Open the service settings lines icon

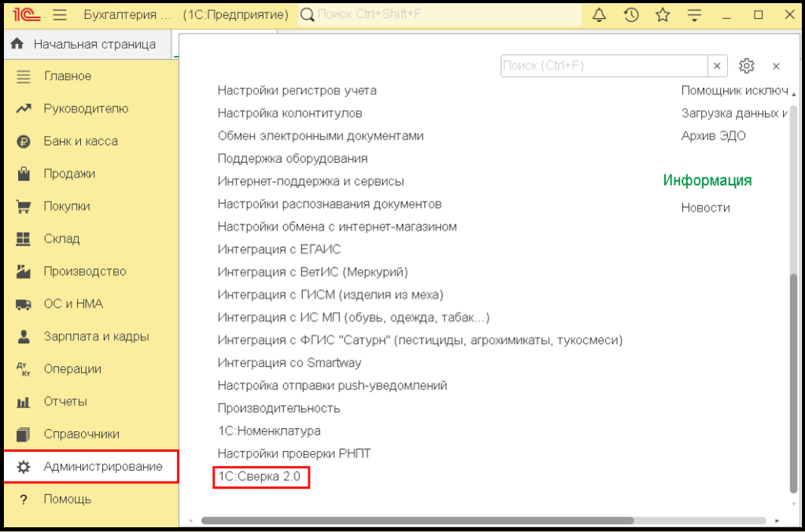[694, 15]
